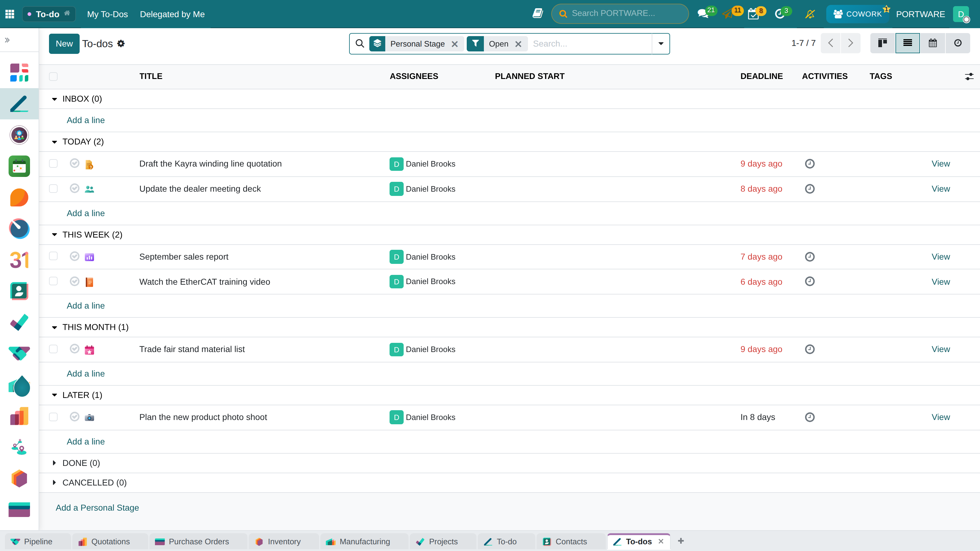Open the Contacts app sidebar icon
Viewport: 980px width, 551px height.
(x=19, y=291)
